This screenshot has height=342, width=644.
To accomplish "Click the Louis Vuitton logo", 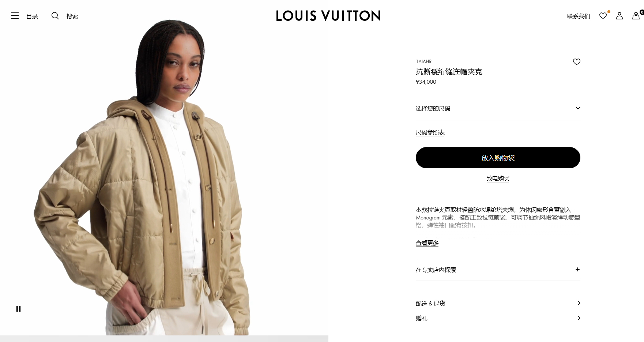I will tap(328, 16).
